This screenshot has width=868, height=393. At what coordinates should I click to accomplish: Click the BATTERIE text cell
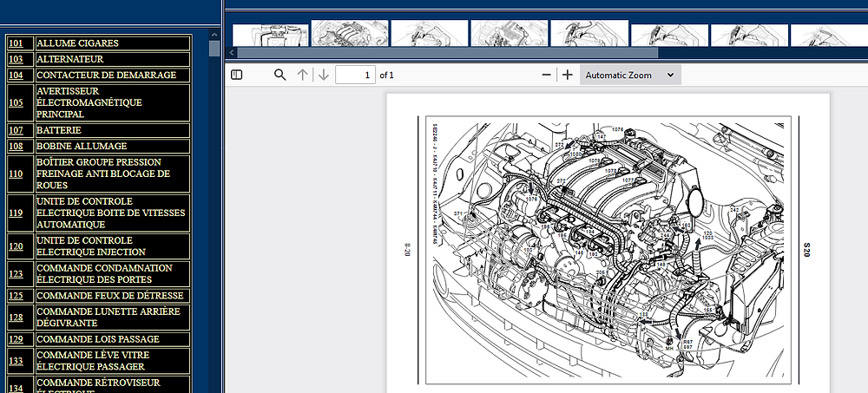click(x=113, y=131)
